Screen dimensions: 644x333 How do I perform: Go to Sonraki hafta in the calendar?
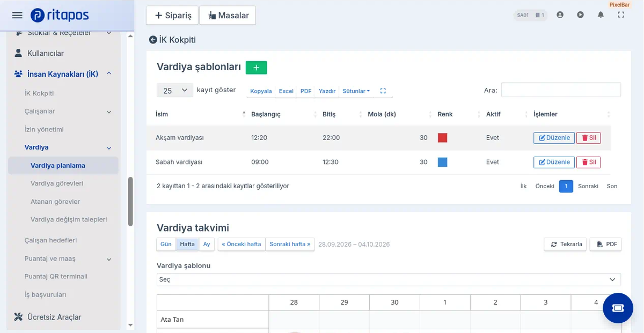point(290,244)
